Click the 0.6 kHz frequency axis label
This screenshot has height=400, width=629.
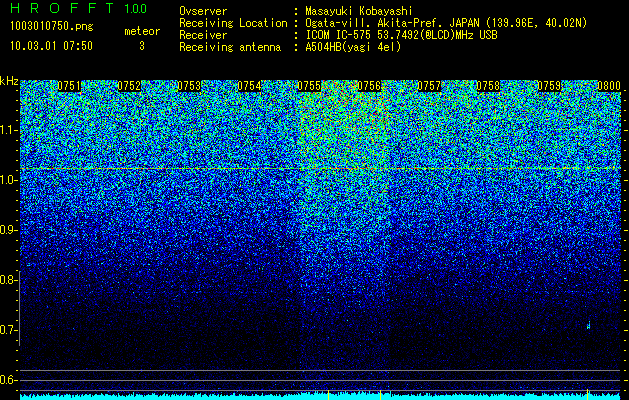point(7,380)
